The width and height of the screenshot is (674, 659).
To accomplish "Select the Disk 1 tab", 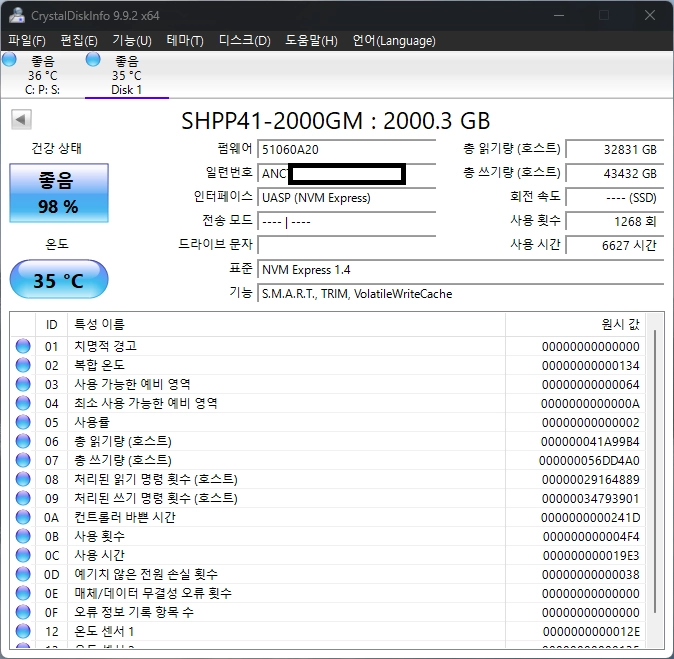I will pos(127,75).
